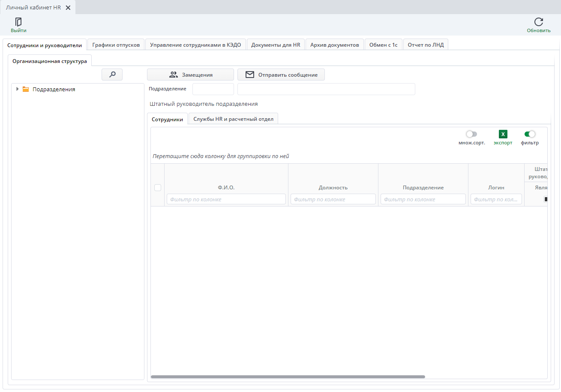Image resolution: width=561 pixels, height=392 pixels.
Task: Switch to Графики отпусков tab
Action: coord(116,45)
